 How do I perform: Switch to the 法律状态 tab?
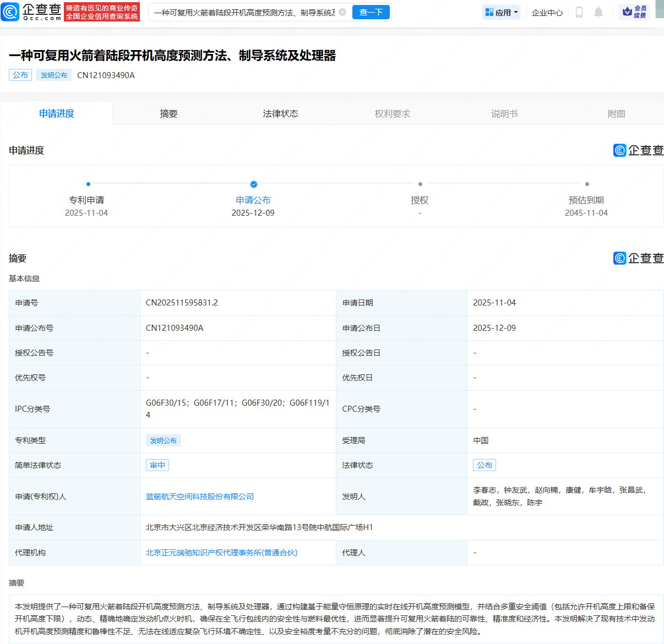pyautogui.click(x=281, y=113)
